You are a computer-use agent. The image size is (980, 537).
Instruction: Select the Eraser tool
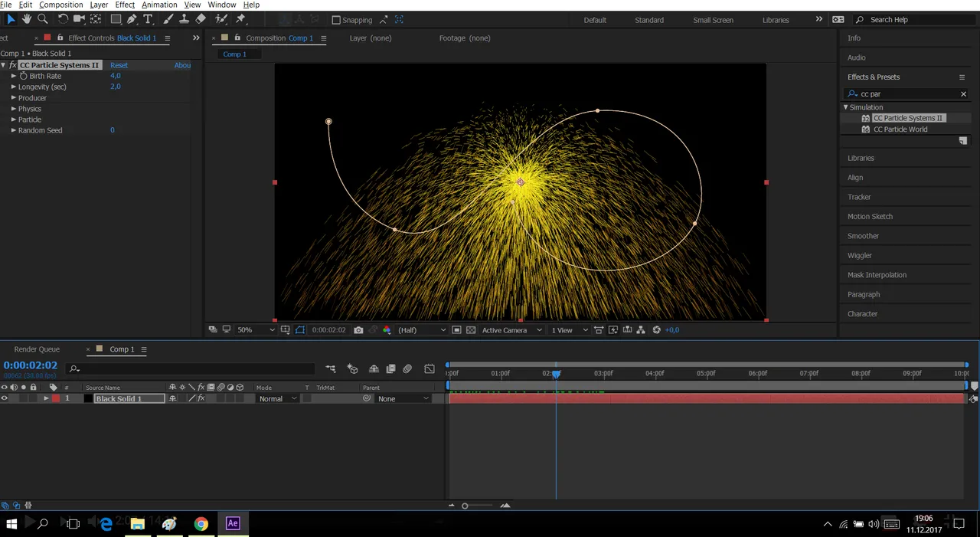point(201,19)
